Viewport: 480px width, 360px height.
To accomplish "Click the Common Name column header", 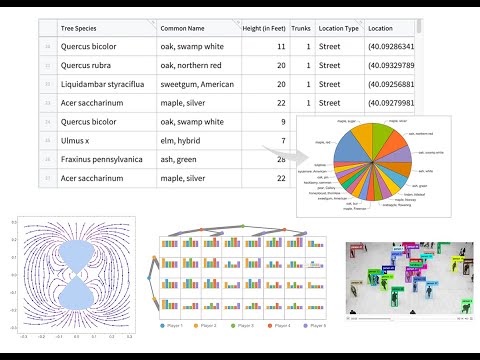I will pos(199,28).
